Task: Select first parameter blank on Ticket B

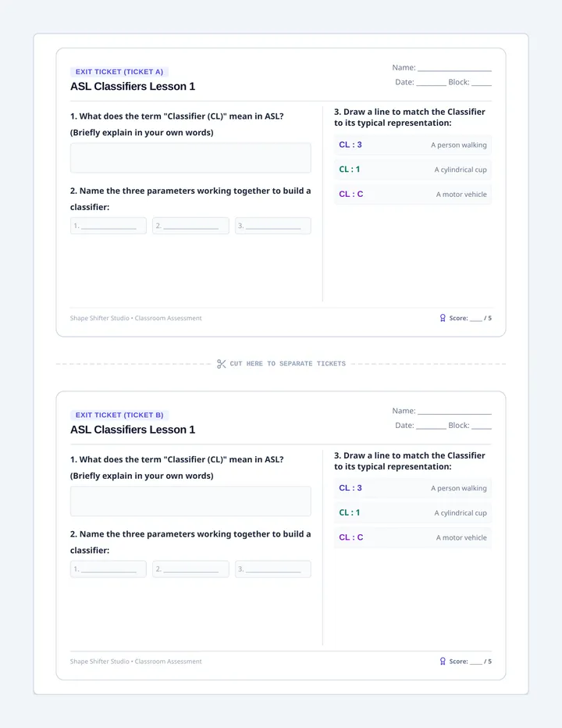Action: coord(108,569)
